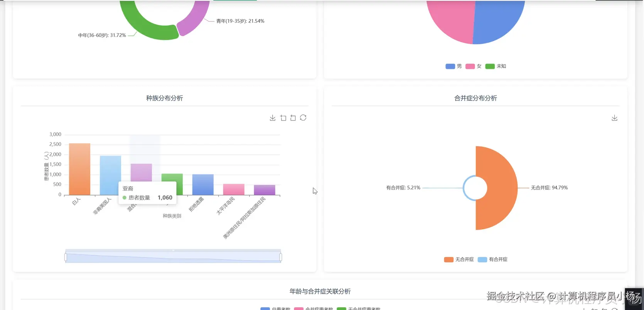This screenshot has height=310, width=644.
Task: Toggle the 男 legend item
Action: coord(453,66)
